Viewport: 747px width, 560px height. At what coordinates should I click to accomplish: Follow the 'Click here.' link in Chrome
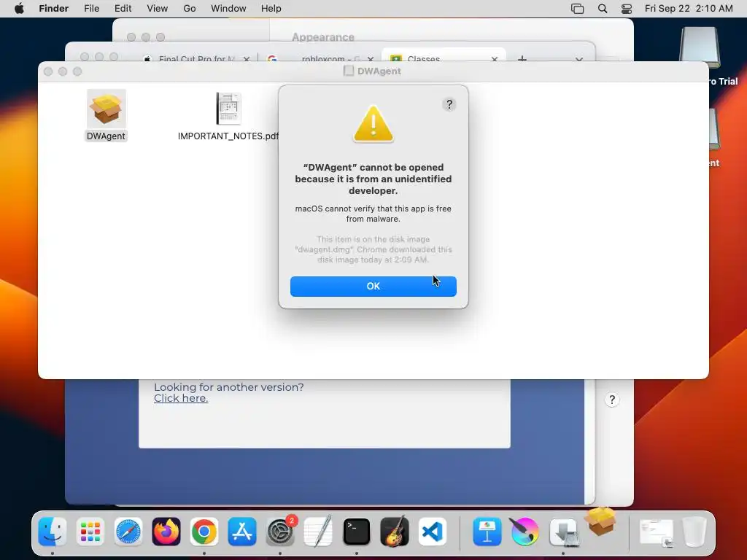tap(181, 399)
